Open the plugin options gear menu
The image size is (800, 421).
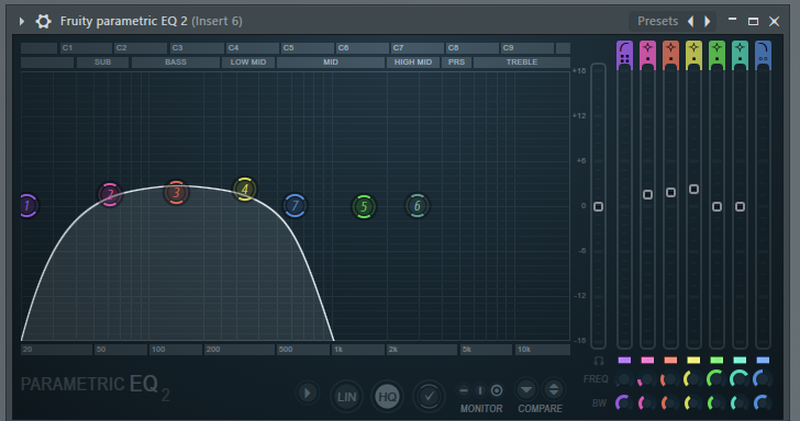tap(43, 21)
